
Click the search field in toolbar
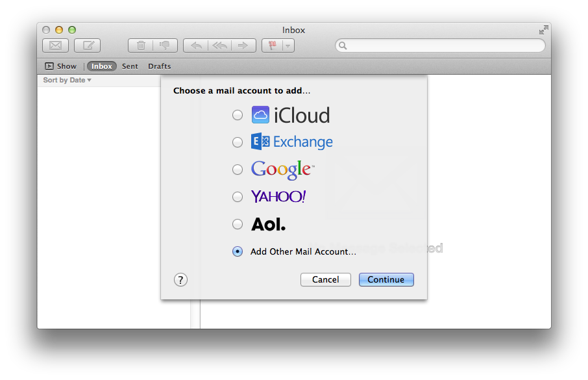(440, 45)
